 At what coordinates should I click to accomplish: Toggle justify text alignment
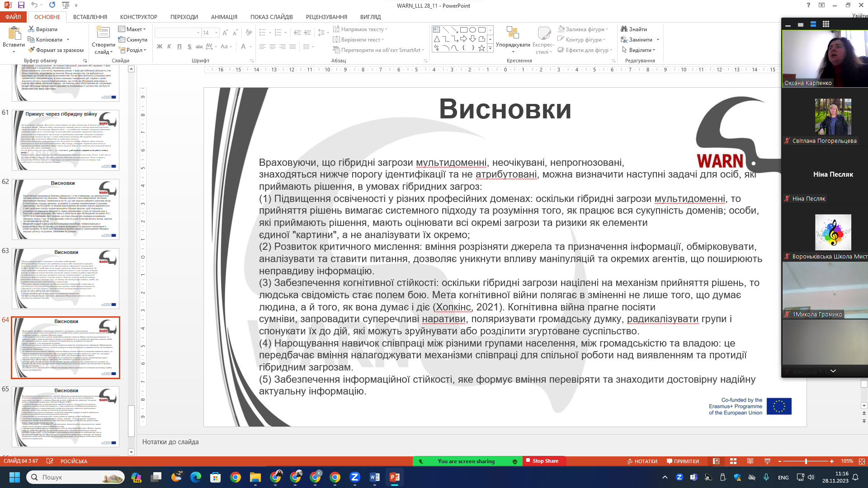[x=292, y=46]
